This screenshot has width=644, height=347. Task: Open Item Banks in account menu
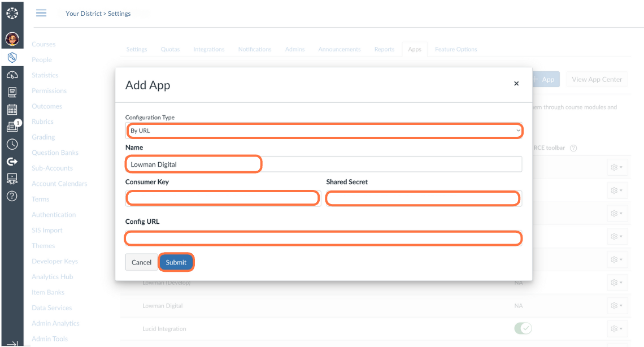pyautogui.click(x=48, y=292)
